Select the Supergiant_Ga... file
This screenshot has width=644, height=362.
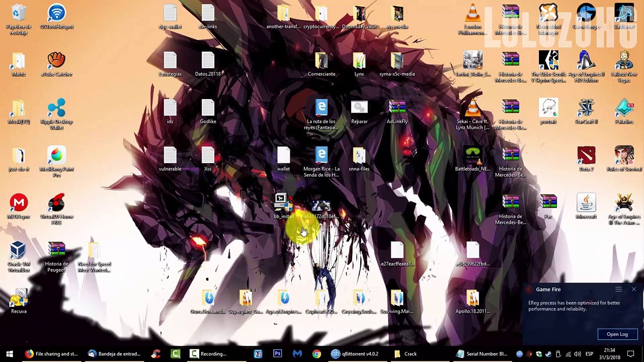(x=246, y=302)
